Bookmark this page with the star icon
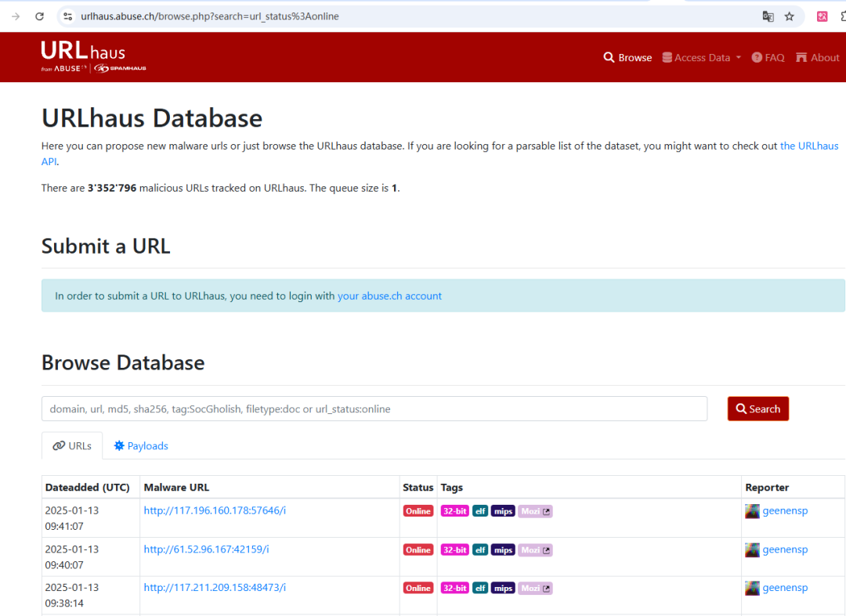This screenshot has width=846, height=616. [x=790, y=16]
